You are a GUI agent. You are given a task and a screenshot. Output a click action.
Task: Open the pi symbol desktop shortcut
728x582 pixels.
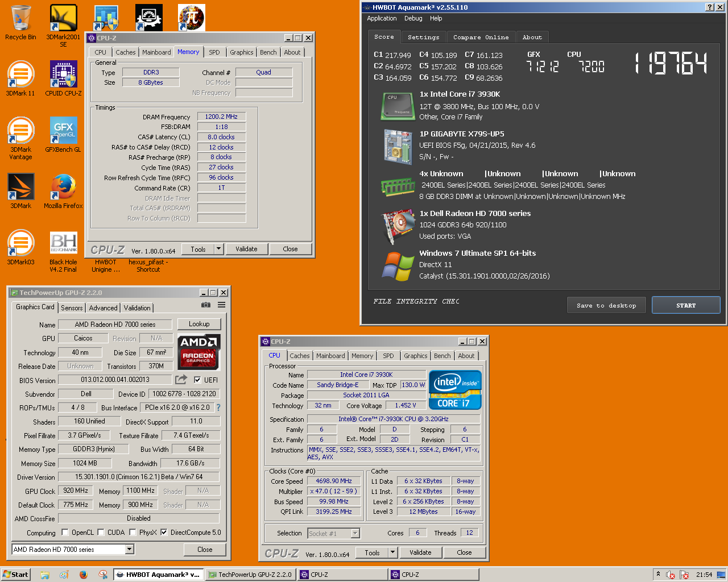[x=192, y=18]
